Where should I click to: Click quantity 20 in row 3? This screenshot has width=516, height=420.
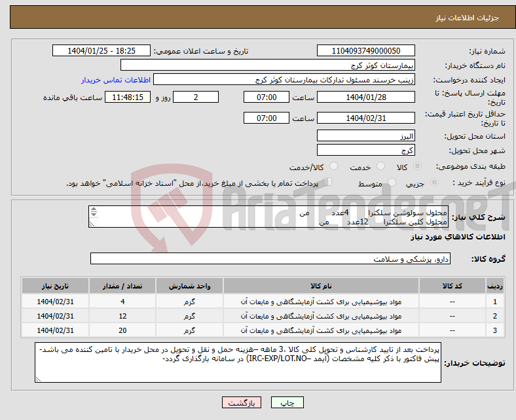coord(122,330)
